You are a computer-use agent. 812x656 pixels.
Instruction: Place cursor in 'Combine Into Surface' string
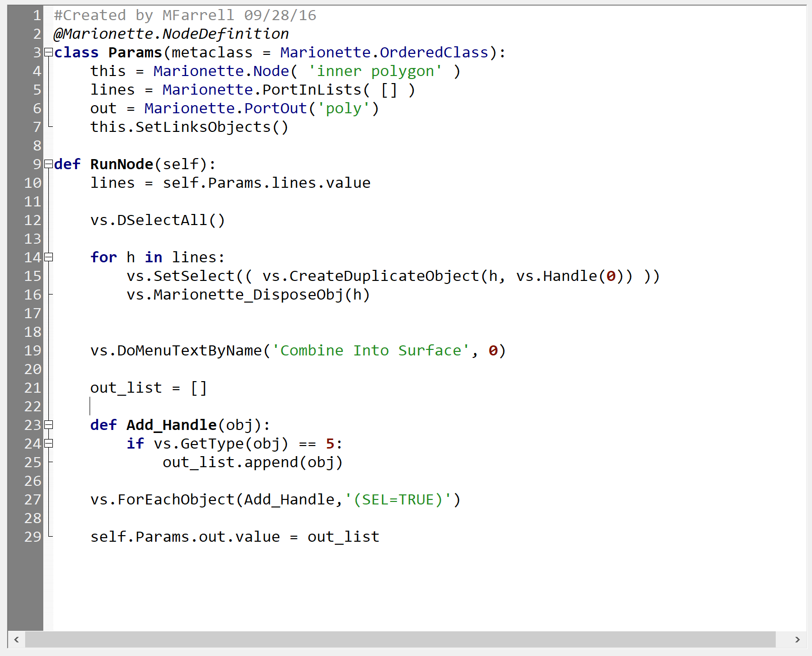point(370,351)
